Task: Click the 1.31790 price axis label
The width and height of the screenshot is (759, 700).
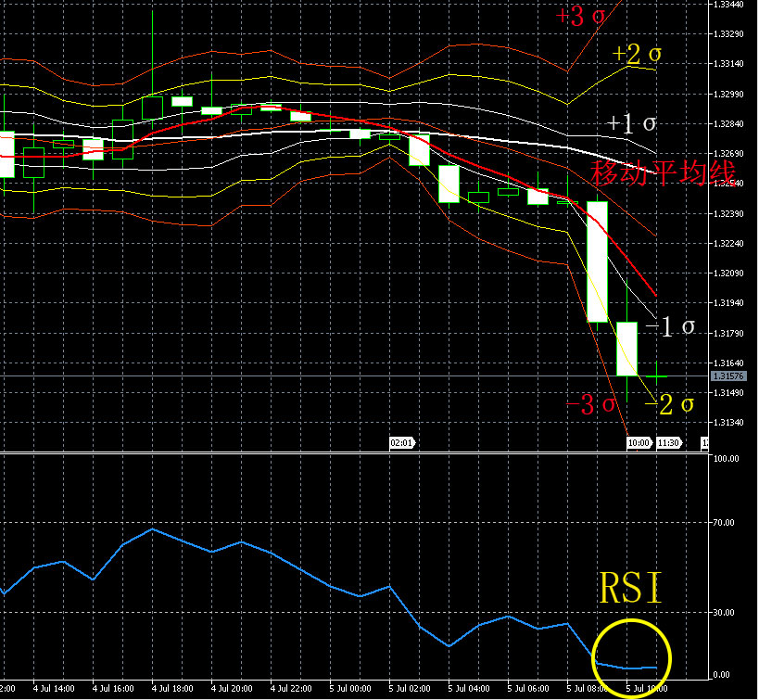Action: tap(729, 333)
